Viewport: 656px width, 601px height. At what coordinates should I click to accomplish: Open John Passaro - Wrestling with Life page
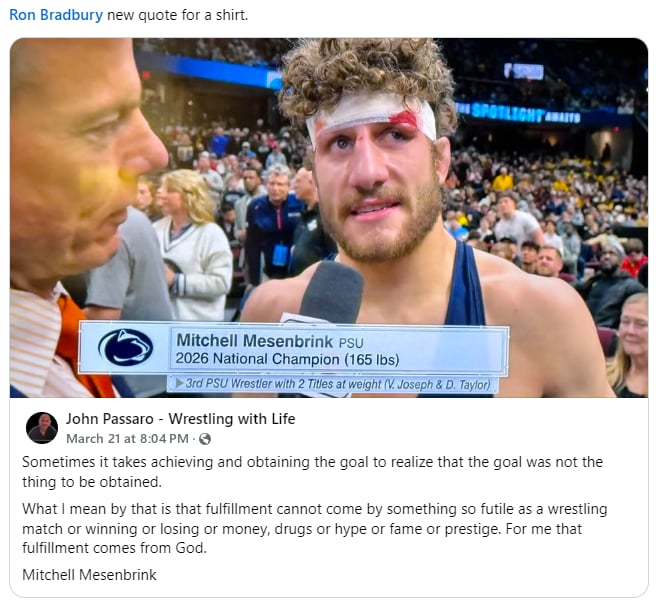pyautogui.click(x=180, y=419)
